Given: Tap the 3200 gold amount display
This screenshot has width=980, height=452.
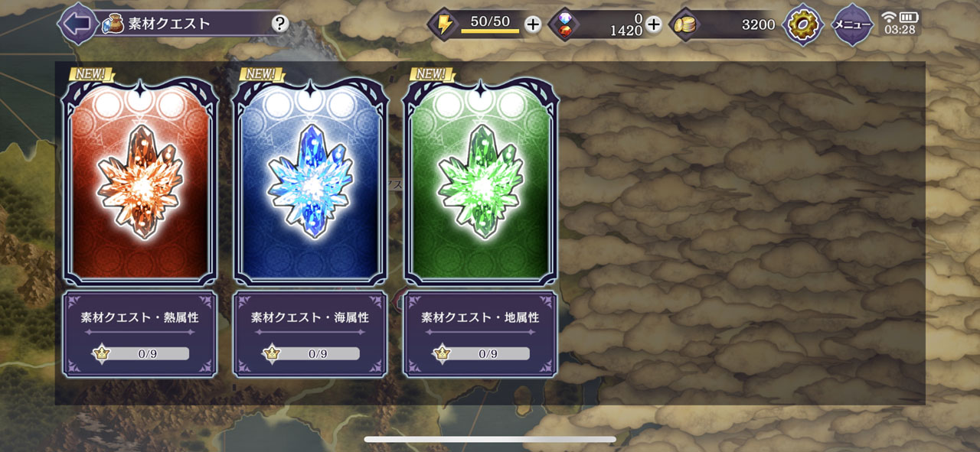Looking at the screenshot, I should point(758,24).
